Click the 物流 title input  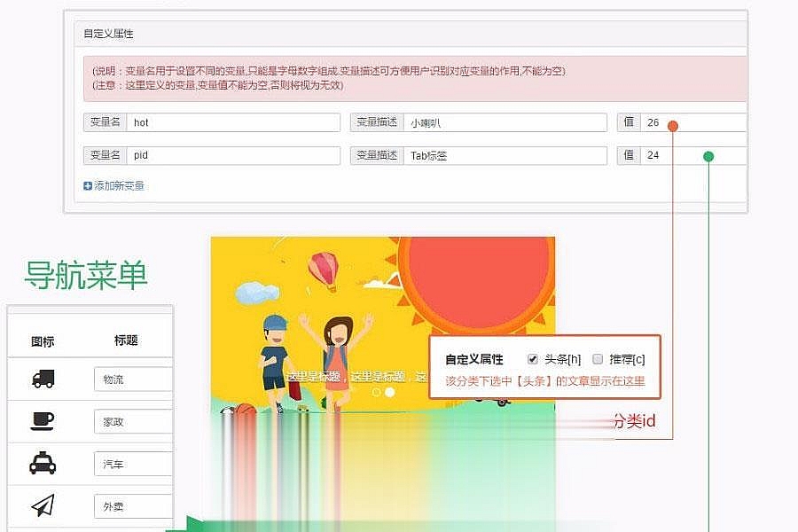pos(133,379)
